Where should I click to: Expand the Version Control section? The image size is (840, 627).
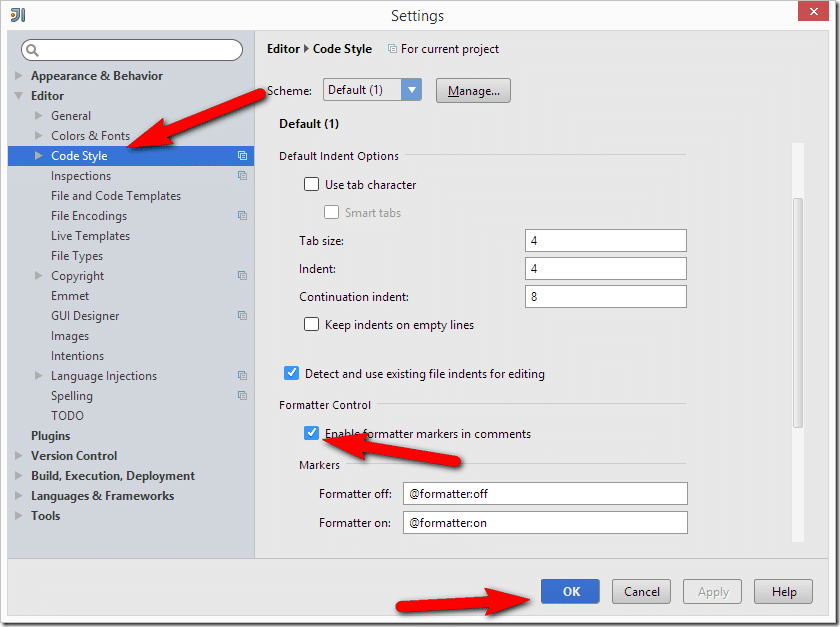point(19,456)
